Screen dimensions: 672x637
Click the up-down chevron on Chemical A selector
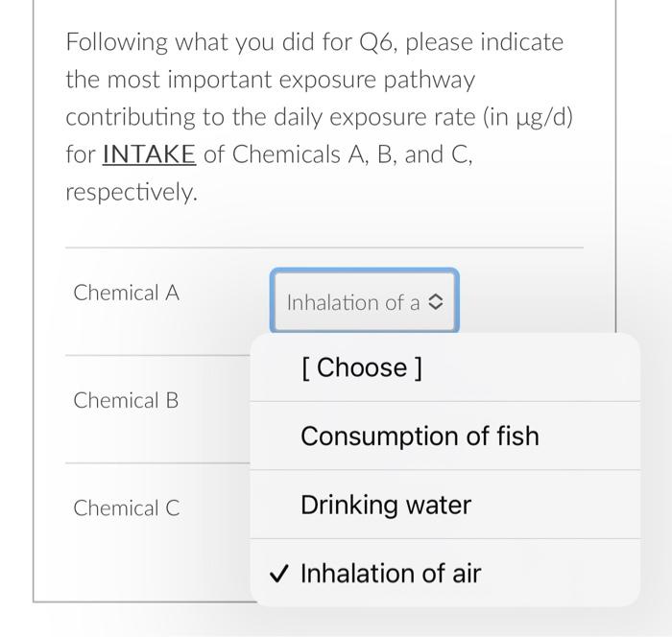point(435,303)
